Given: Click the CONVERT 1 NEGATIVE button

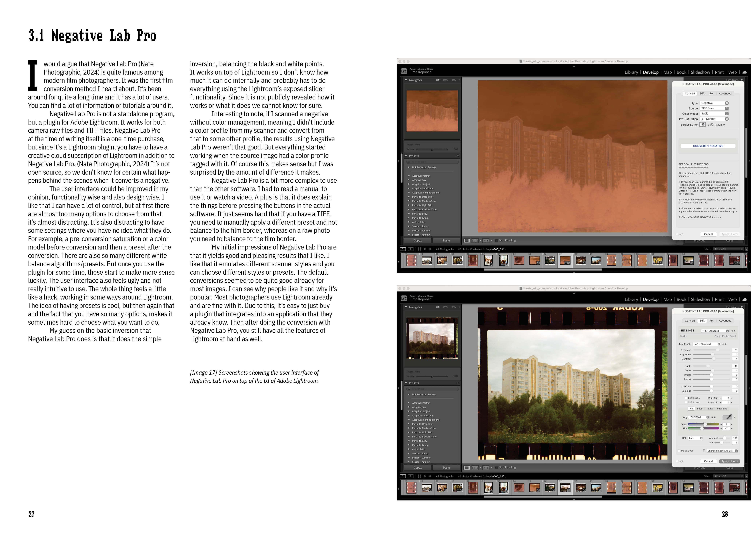Looking at the screenshot, I should (708, 146).
